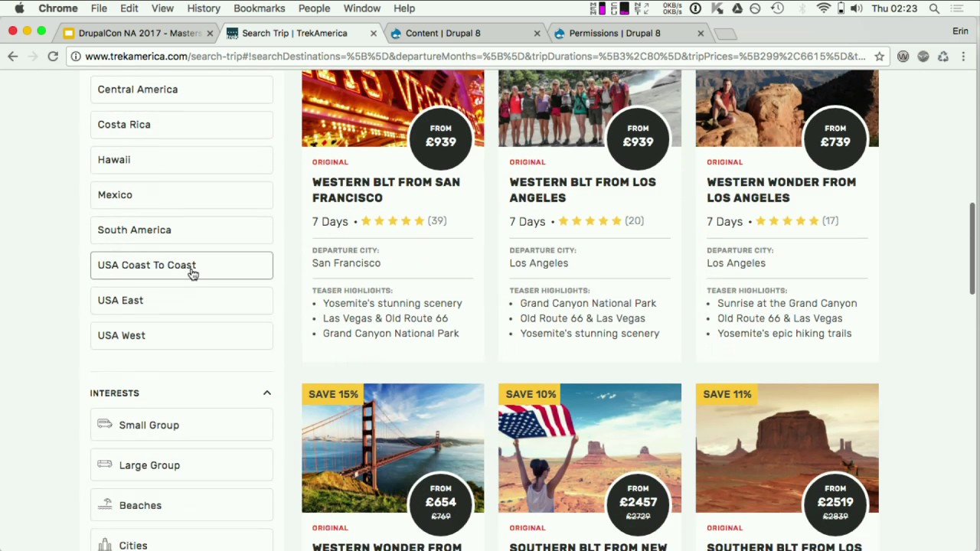This screenshot has width=980, height=551.
Task: Click the circled W extension icon
Action: 903,56
